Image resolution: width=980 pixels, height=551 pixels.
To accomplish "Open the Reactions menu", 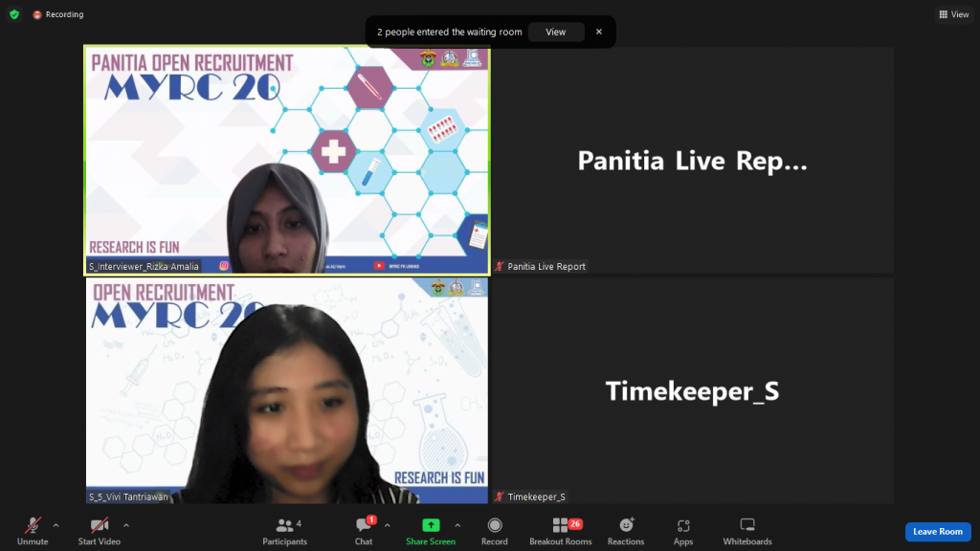I will (626, 532).
